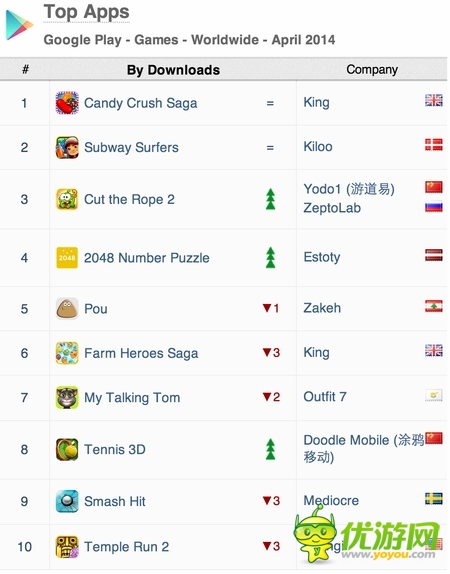Screen dimensions: 450x574
Task: Open the Estoty company link
Action: (322, 257)
